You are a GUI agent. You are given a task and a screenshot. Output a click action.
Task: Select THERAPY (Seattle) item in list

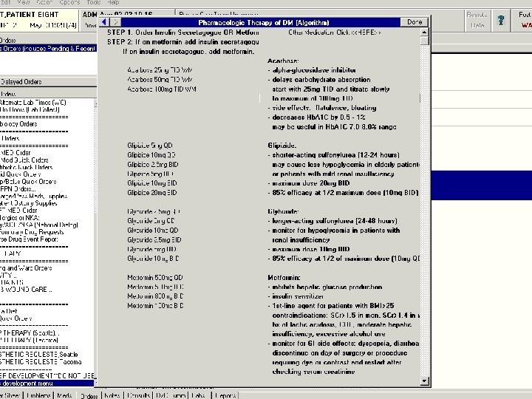pyautogui.click(x=30, y=333)
